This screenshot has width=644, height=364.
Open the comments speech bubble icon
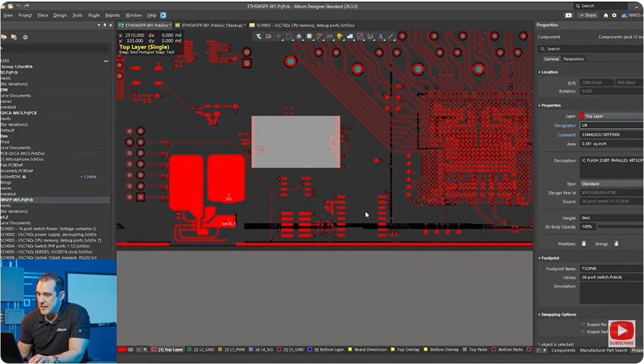568,15
